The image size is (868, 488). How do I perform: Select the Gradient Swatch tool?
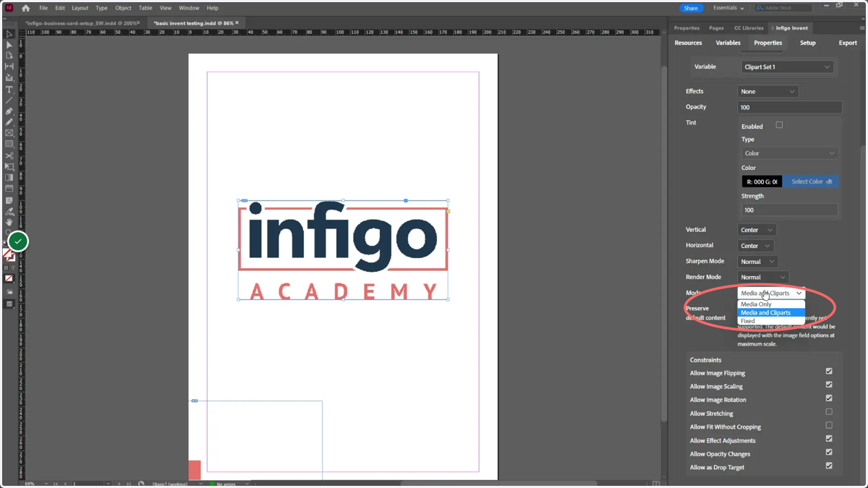click(9, 178)
